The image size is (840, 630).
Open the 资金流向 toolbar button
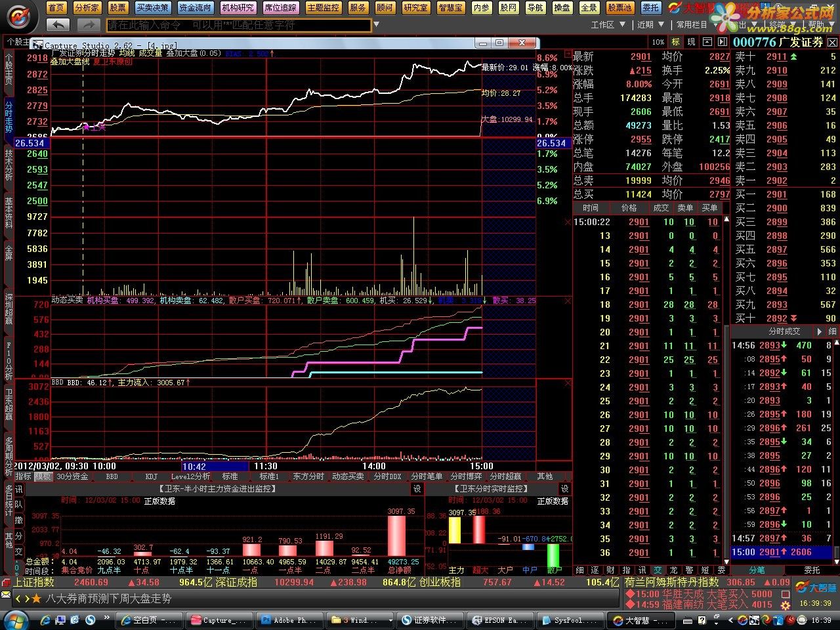coord(195,8)
